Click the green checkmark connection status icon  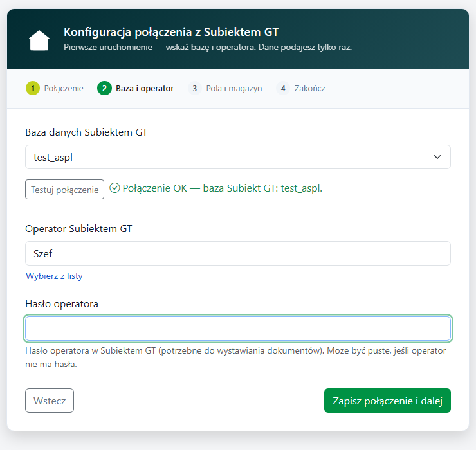114,188
